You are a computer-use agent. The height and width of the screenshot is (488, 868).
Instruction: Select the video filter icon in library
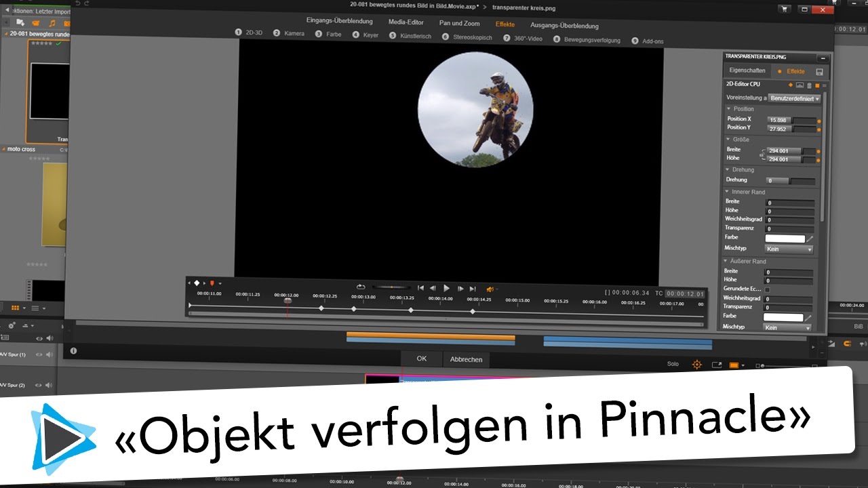tap(36, 24)
